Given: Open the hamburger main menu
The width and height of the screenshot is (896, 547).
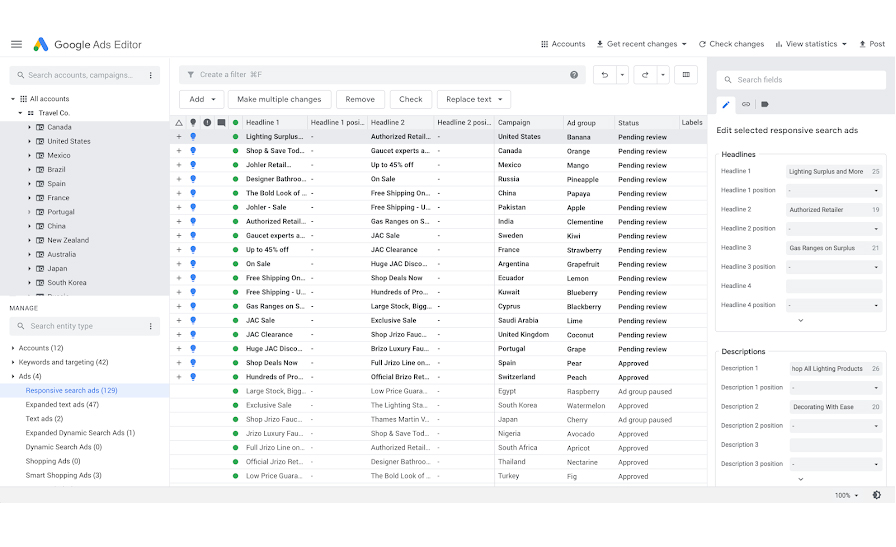Looking at the screenshot, I should point(16,44).
